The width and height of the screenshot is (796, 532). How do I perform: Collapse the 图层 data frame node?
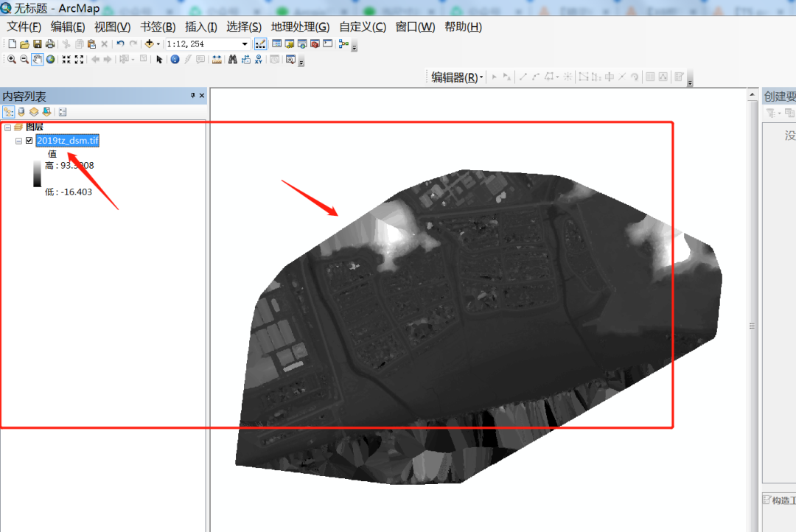tap(7, 127)
